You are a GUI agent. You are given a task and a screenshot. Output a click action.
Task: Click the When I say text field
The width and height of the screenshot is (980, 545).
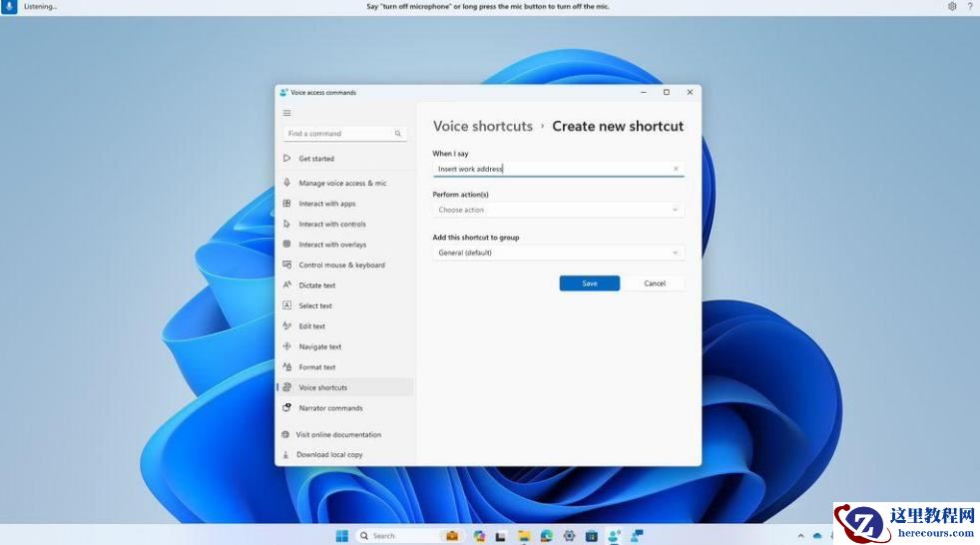coord(558,169)
